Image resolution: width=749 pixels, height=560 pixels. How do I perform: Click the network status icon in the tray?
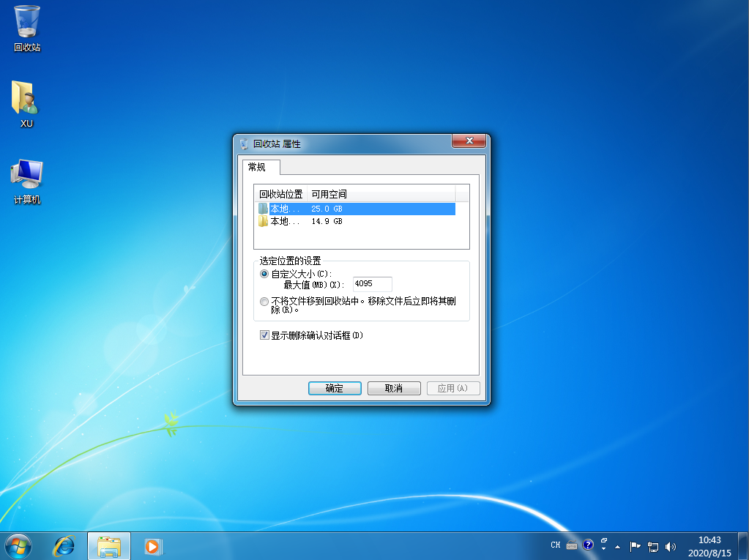point(652,545)
